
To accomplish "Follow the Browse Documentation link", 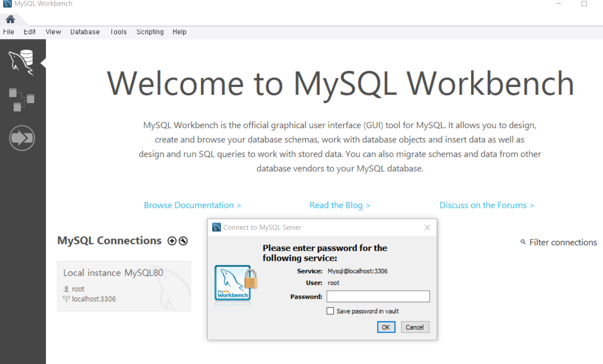I will point(193,205).
